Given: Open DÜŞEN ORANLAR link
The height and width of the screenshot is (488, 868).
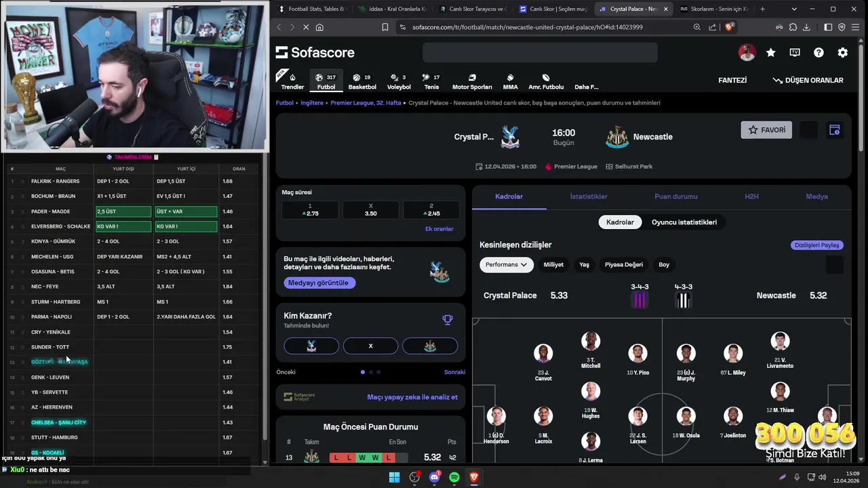Looking at the screenshot, I should click(808, 80).
